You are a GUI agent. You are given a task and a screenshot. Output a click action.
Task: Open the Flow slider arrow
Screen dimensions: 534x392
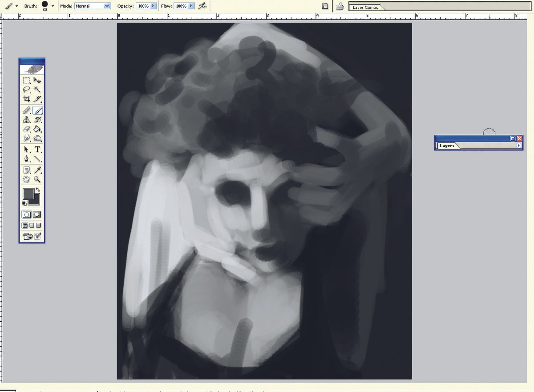click(x=191, y=6)
